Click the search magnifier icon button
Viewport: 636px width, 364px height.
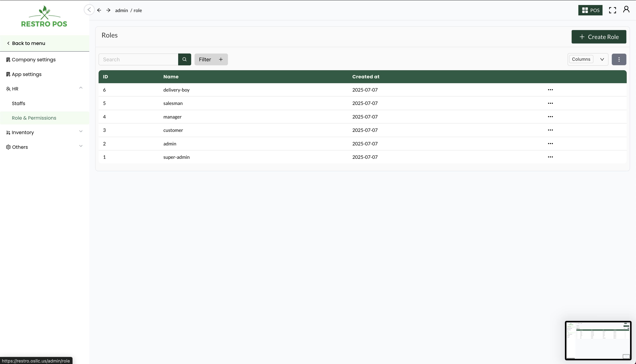184,59
